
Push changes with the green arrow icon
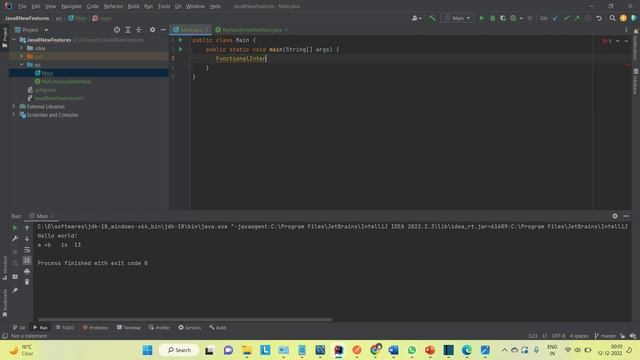(x=577, y=18)
